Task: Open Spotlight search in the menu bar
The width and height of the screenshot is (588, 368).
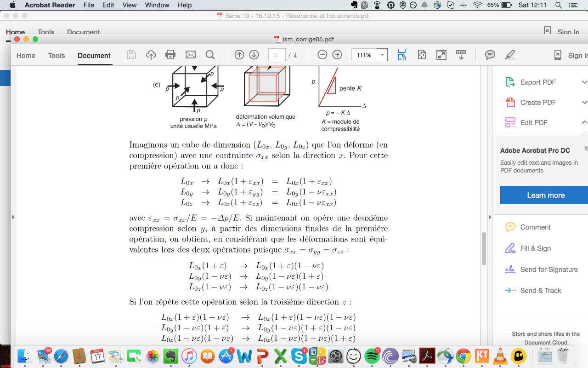Action: click(x=559, y=5)
